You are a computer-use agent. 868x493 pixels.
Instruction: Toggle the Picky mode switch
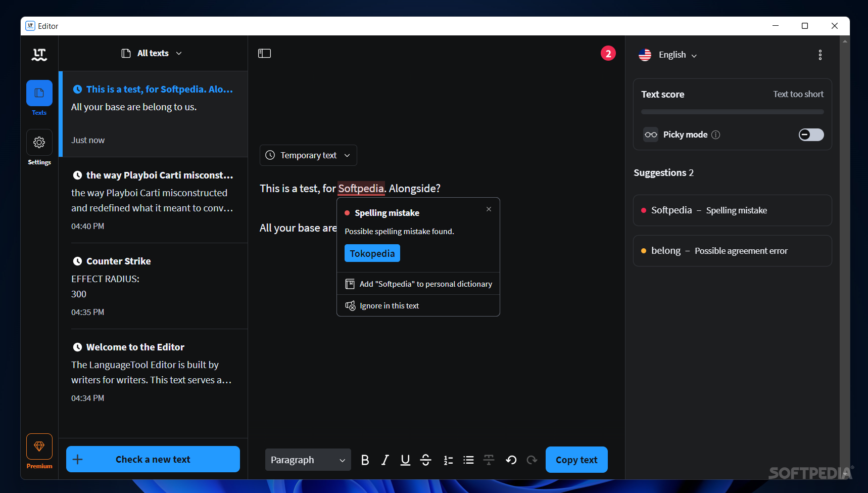[811, 135]
